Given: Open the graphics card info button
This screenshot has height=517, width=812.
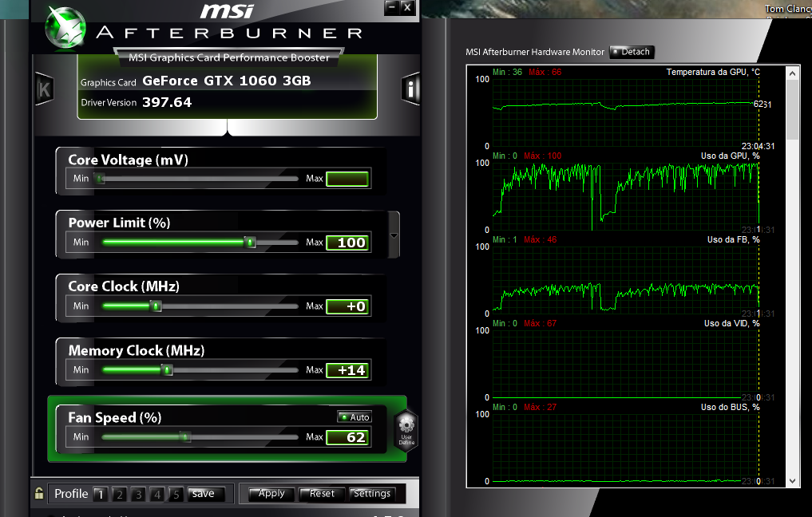Looking at the screenshot, I should pyautogui.click(x=410, y=89).
